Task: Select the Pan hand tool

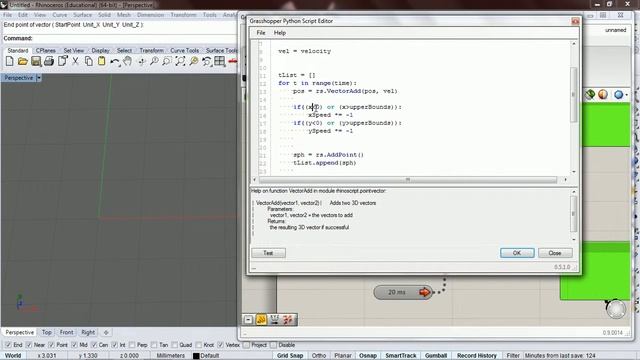Action: (128, 61)
